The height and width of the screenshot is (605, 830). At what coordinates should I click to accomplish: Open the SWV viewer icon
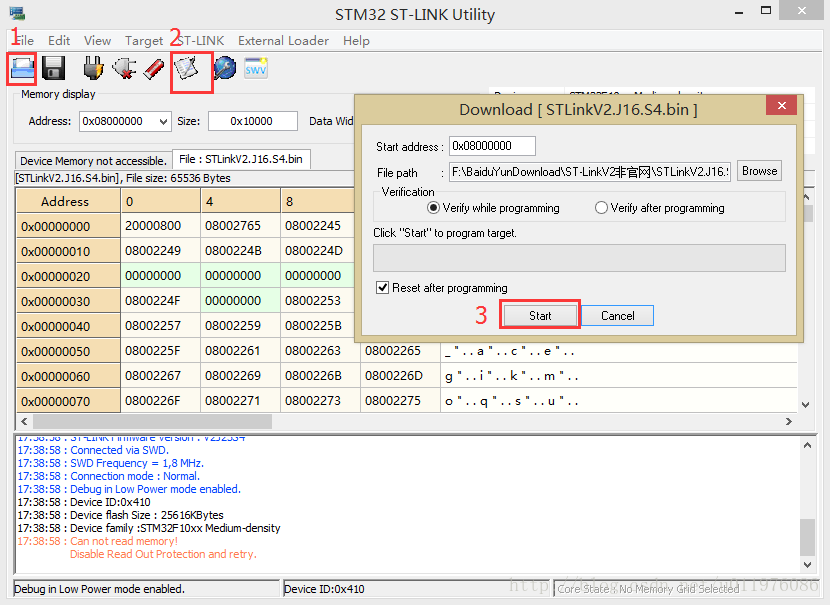point(256,68)
